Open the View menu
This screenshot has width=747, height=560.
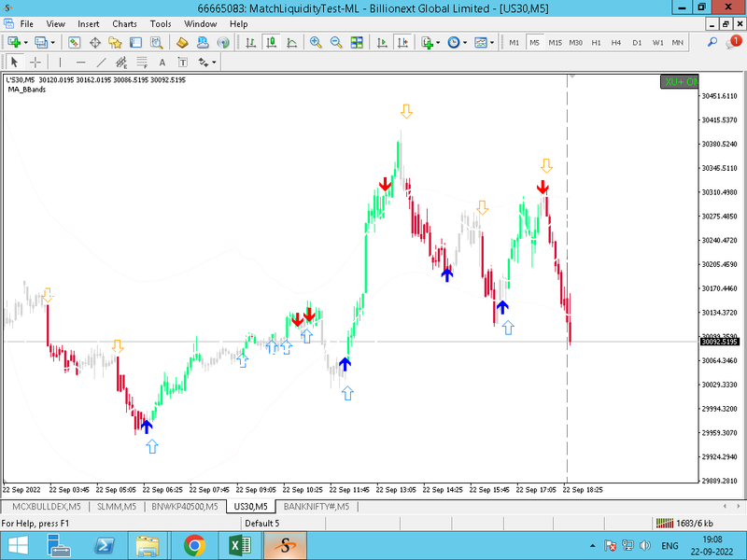[x=55, y=24]
